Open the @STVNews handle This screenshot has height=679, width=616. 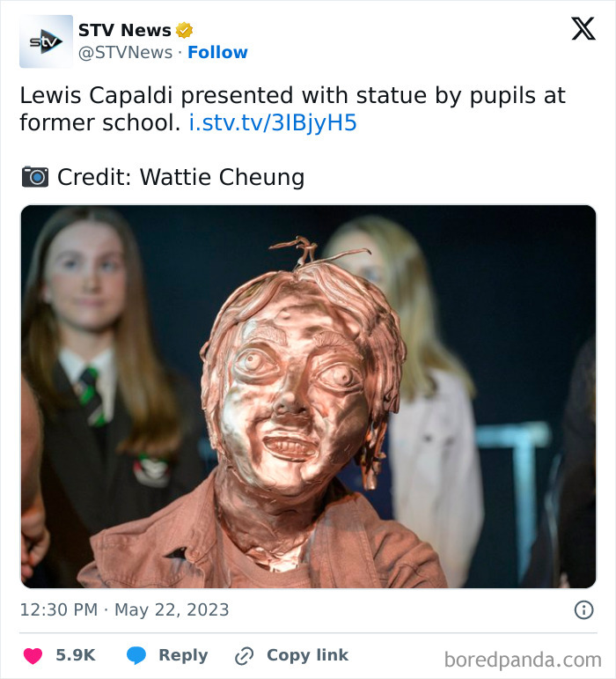point(125,53)
